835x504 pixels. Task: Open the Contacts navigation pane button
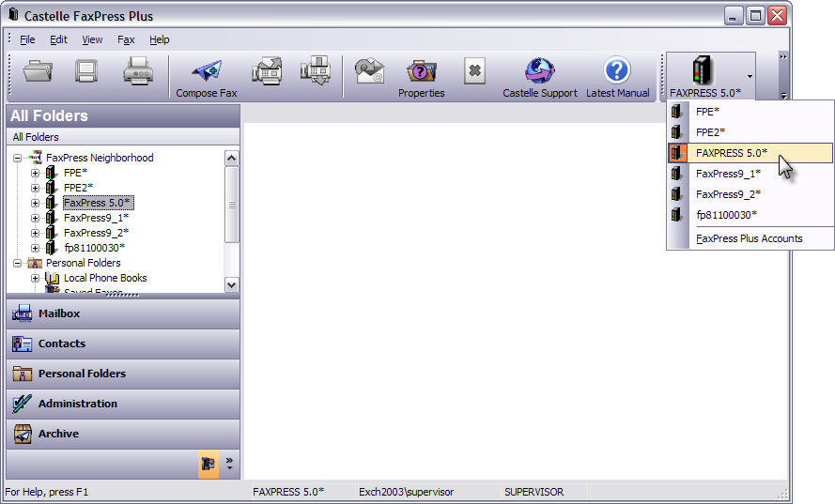point(123,344)
